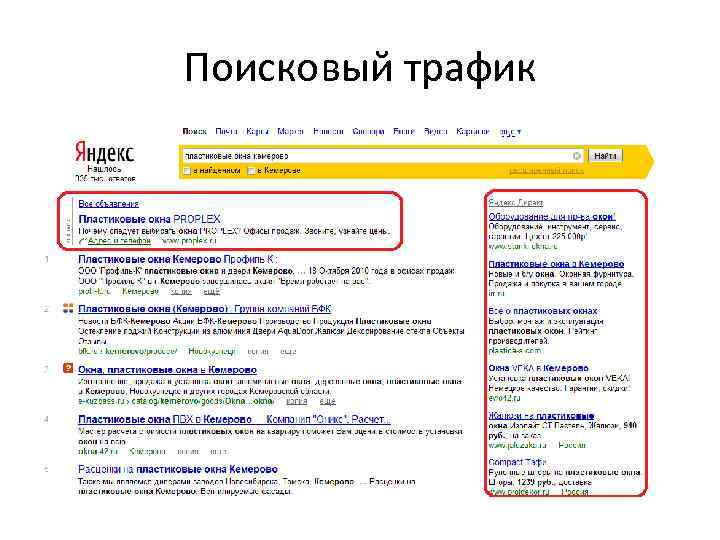720x540 pixels.
Task: Open ad 'Жалюзи на пластиковые'
Action: tap(541, 416)
